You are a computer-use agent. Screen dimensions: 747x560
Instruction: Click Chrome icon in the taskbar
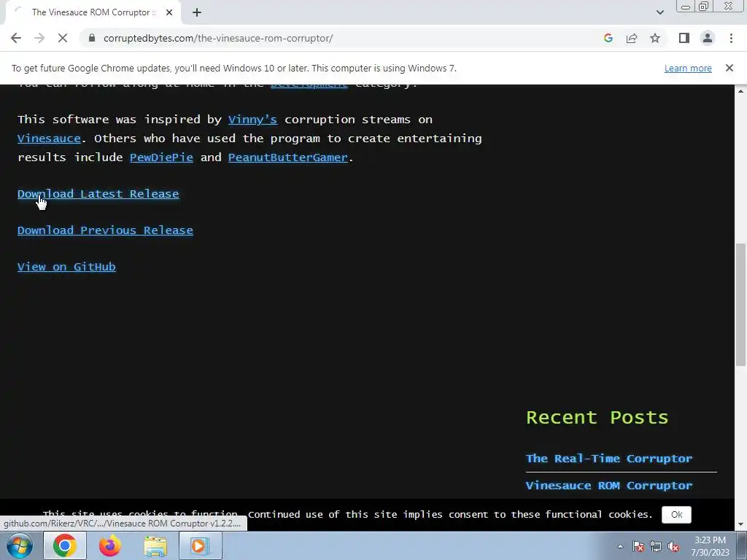pyautogui.click(x=65, y=545)
